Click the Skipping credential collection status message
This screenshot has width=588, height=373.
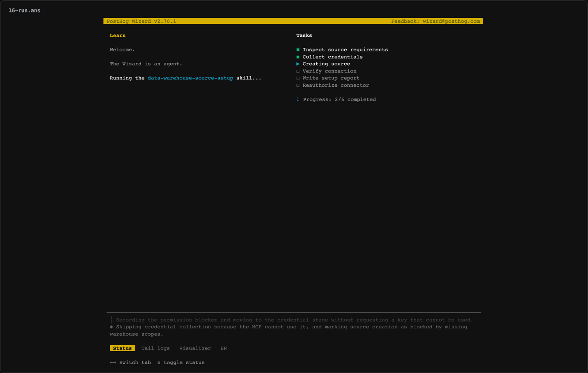288,330
